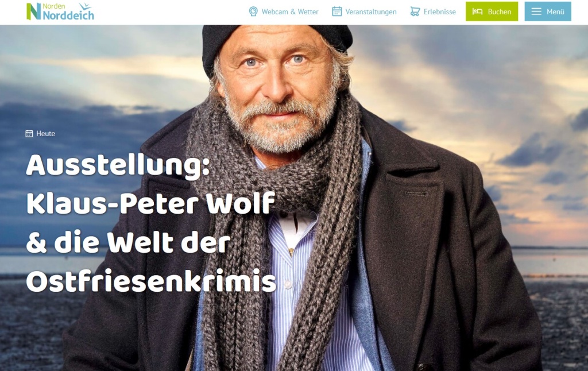Click the Norddeich logo text

click(68, 16)
